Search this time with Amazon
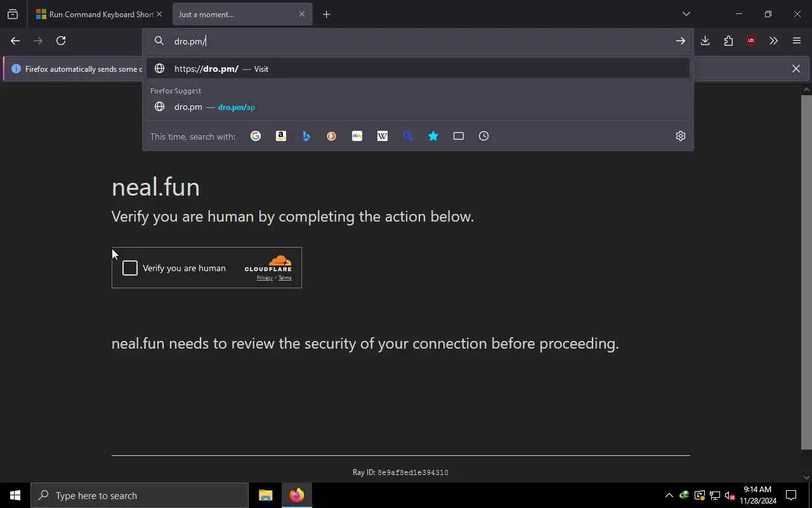The width and height of the screenshot is (812, 508). (x=281, y=136)
